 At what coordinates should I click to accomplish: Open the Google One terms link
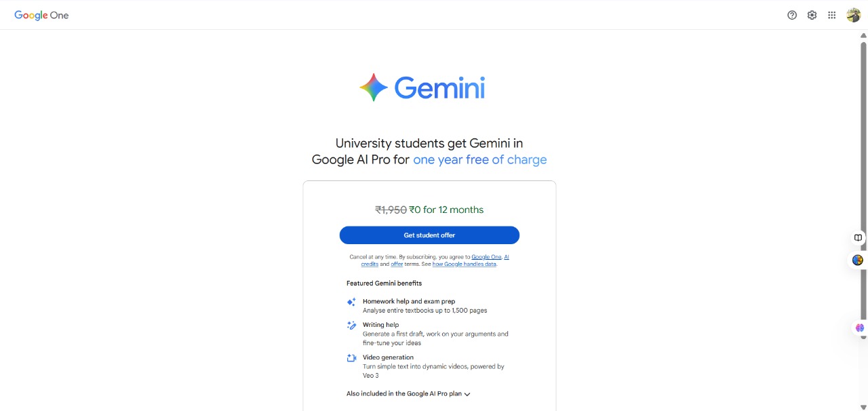click(486, 257)
